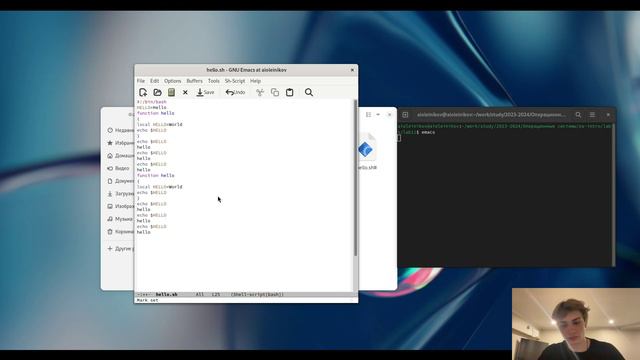Open the File menu in Emacs
This screenshot has width=640, height=360.
[x=141, y=81]
